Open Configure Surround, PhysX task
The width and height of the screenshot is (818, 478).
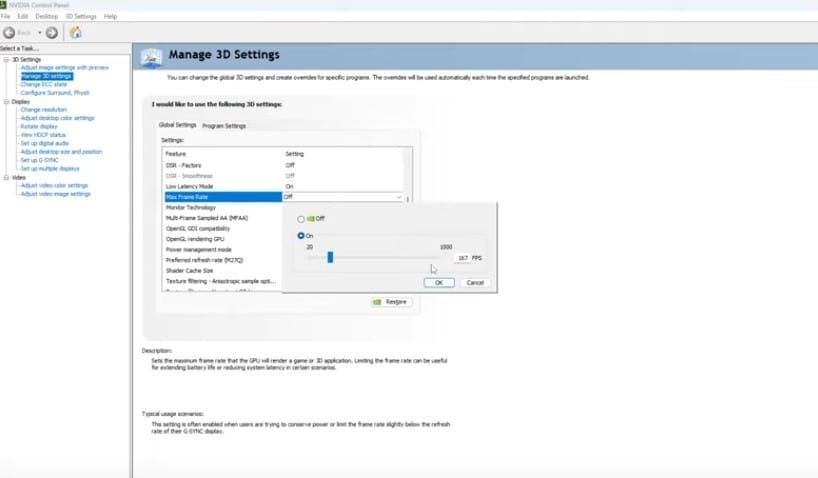point(55,93)
